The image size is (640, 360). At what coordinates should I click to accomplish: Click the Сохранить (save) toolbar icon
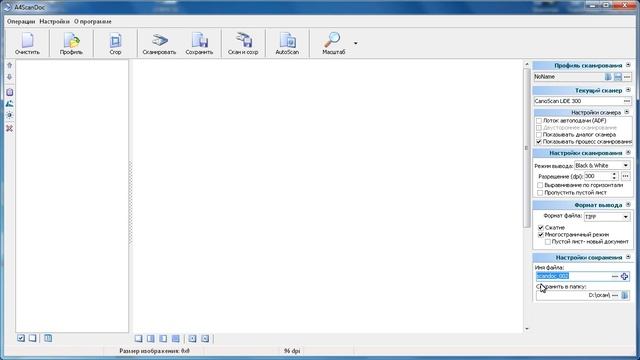point(199,43)
